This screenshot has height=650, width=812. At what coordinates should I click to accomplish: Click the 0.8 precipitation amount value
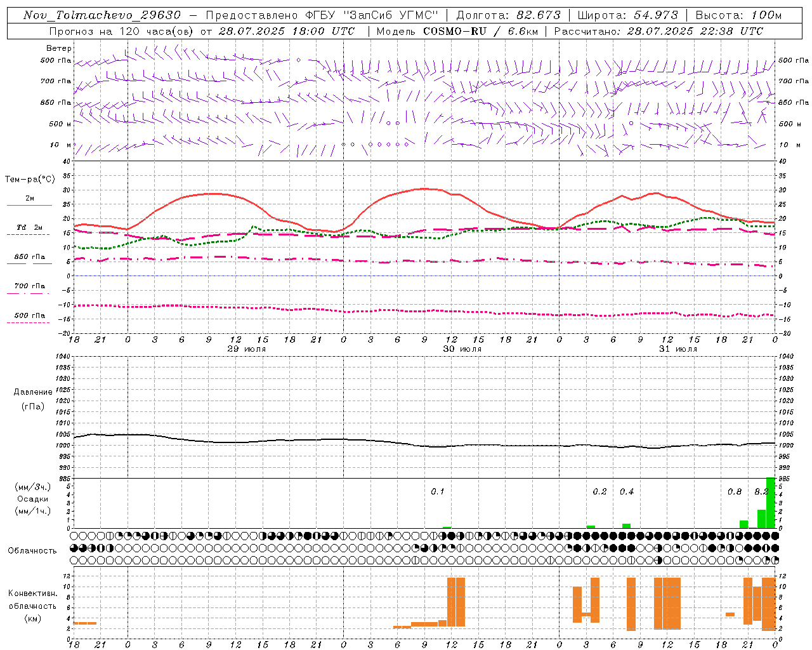(x=735, y=492)
